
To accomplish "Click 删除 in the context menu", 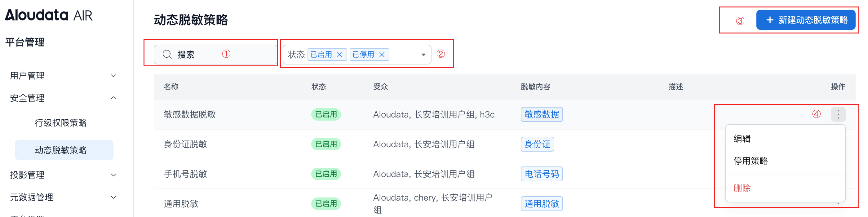I will click(x=742, y=188).
